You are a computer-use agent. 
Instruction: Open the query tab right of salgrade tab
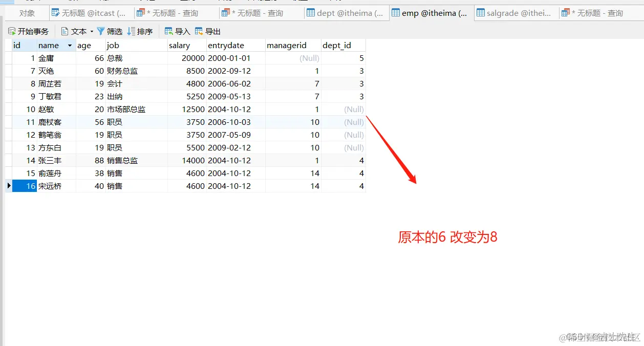tap(601, 13)
